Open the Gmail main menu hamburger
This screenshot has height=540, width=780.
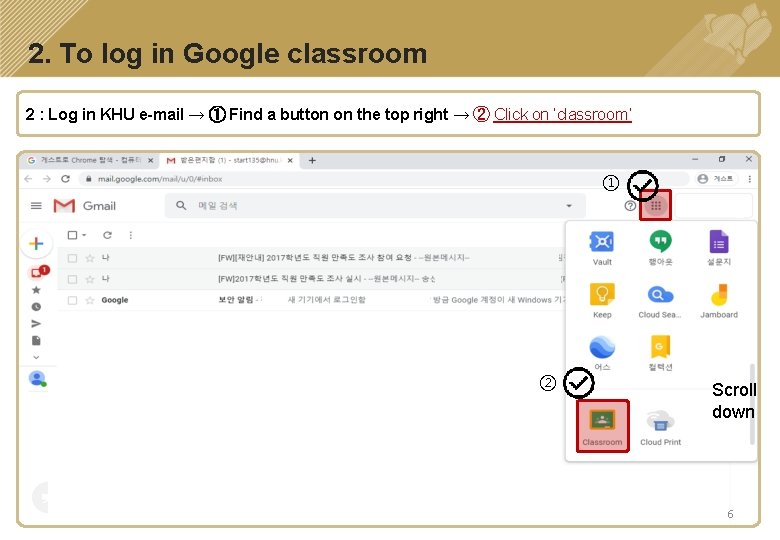point(36,205)
